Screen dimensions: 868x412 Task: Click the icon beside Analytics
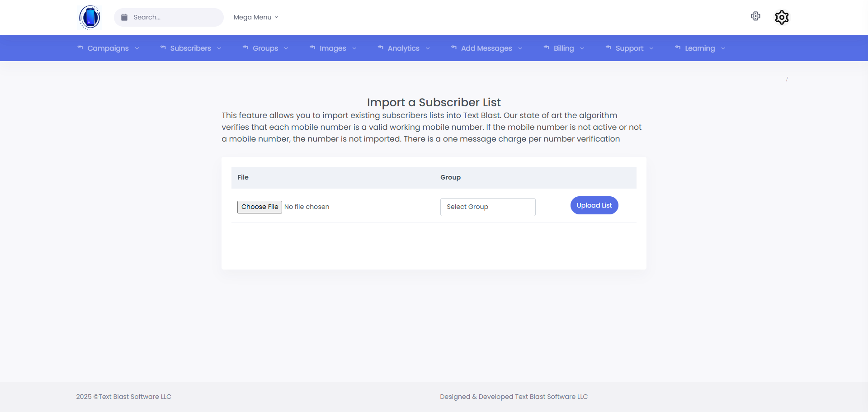[380, 47]
